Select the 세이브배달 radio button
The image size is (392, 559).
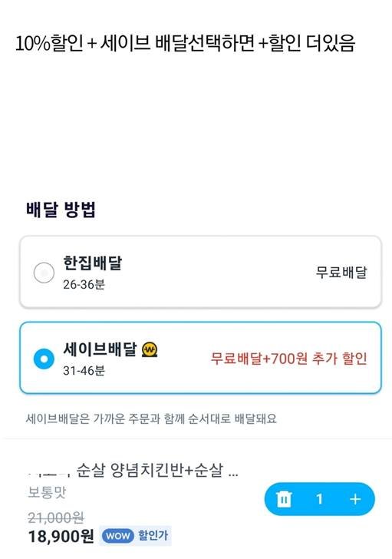(x=44, y=359)
